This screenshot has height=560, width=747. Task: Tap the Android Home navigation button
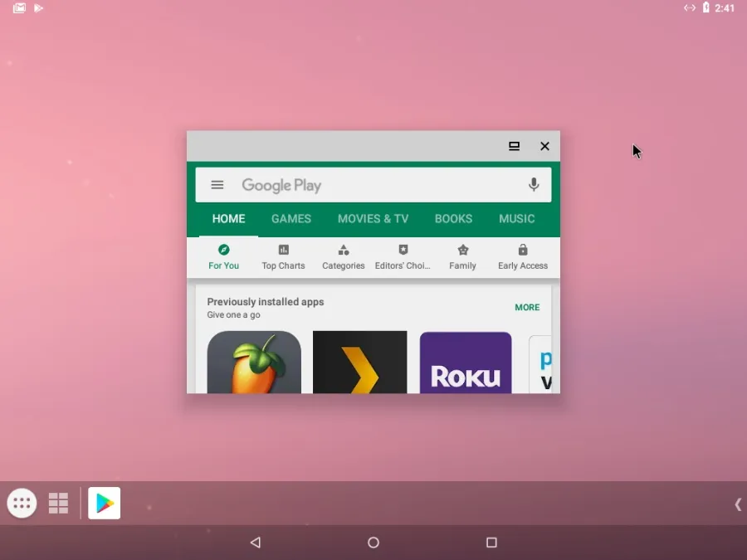(373, 543)
